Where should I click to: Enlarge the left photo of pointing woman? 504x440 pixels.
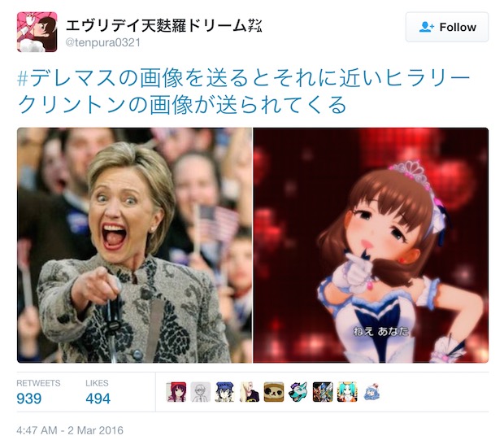coord(134,245)
